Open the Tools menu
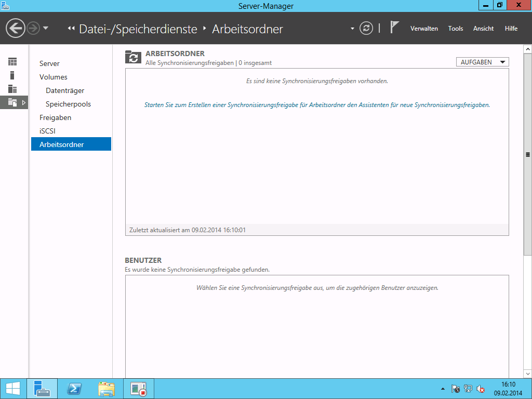Screen dimensions: 532x399 pos(455,29)
